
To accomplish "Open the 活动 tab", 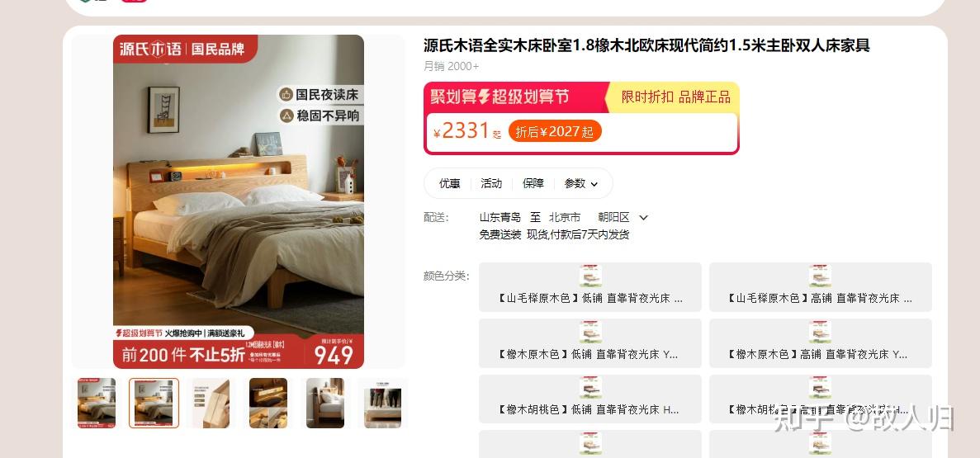I will click(491, 184).
